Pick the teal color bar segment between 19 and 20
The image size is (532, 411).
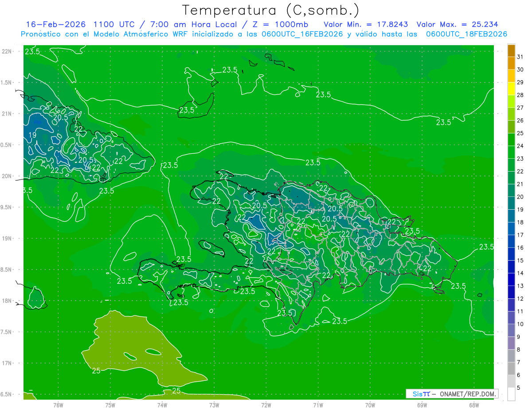coord(511,203)
